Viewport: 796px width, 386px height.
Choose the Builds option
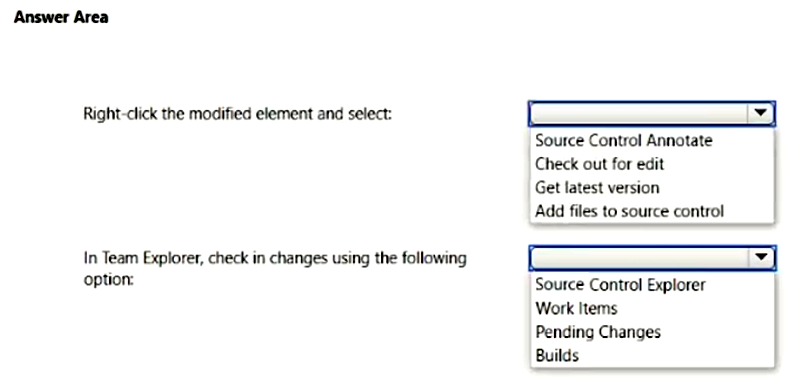tap(557, 356)
